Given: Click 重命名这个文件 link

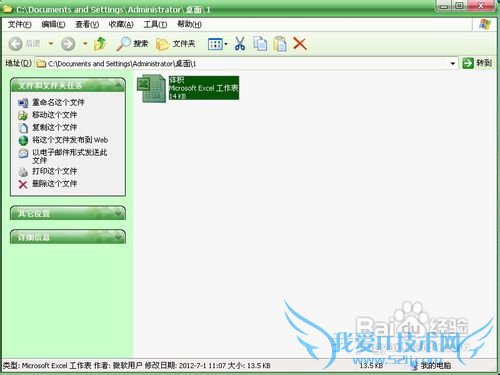Looking at the screenshot, I should click(x=58, y=102).
